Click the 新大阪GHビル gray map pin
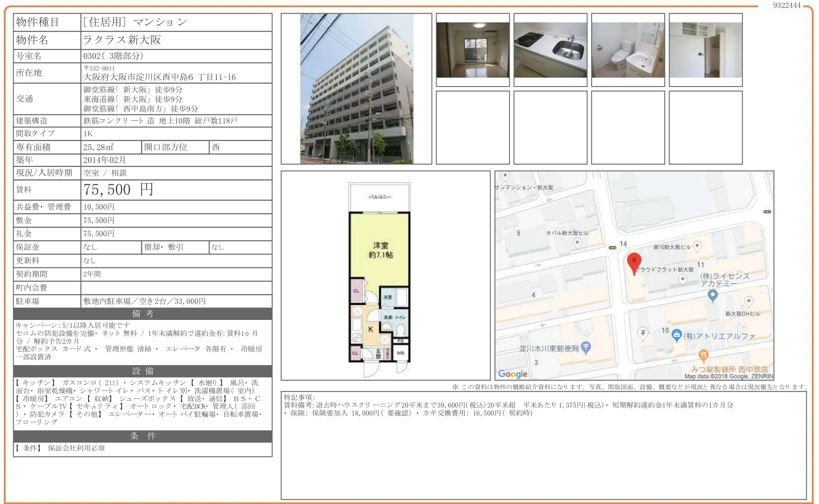Viewport: 819px width, 504px height. click(748, 302)
